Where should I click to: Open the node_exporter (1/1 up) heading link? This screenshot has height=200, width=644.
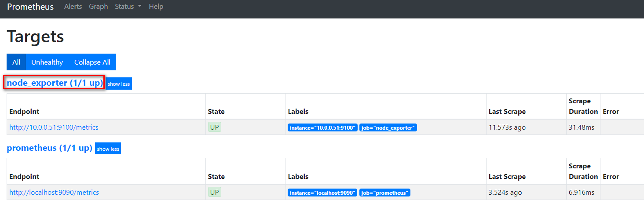coord(55,83)
